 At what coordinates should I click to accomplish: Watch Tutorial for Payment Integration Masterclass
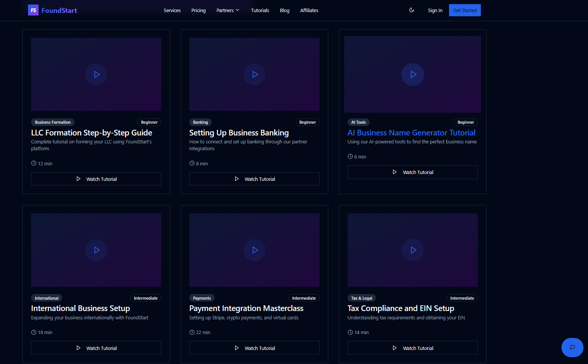(254, 348)
